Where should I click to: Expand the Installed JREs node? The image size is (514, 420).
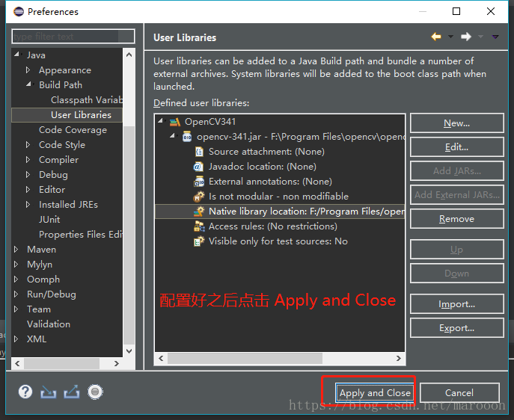(x=28, y=204)
